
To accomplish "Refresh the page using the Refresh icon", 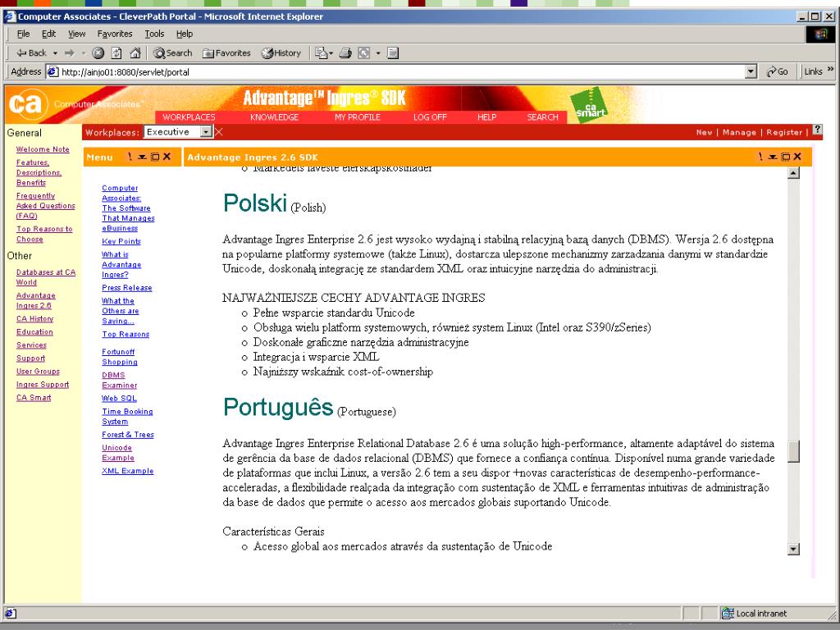I will click(x=116, y=53).
